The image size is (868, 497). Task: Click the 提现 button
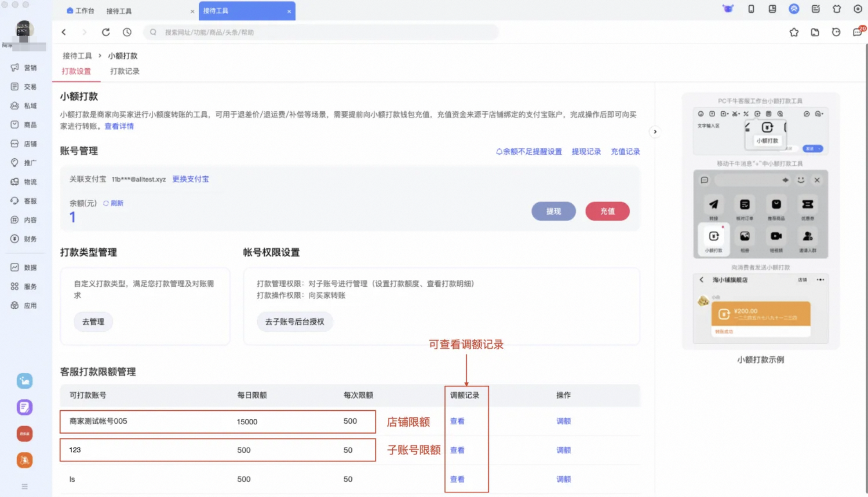(x=554, y=211)
